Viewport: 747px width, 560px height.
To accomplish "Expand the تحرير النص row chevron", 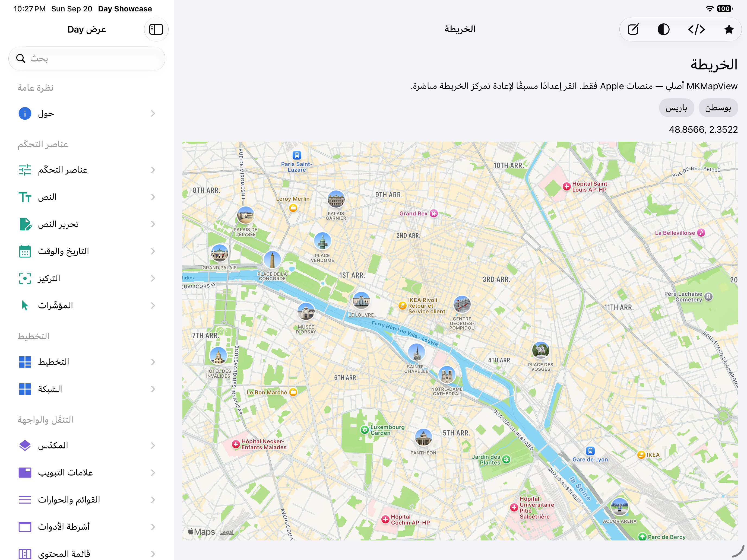I will point(153,224).
